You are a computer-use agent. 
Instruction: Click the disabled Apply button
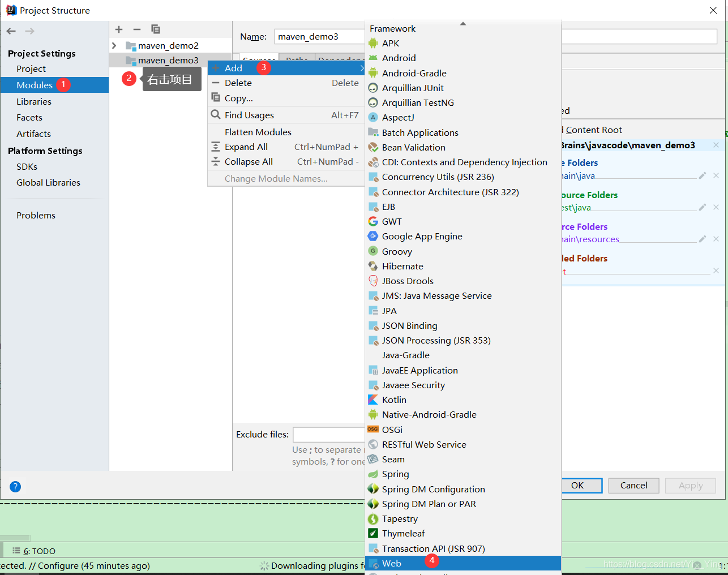point(691,486)
